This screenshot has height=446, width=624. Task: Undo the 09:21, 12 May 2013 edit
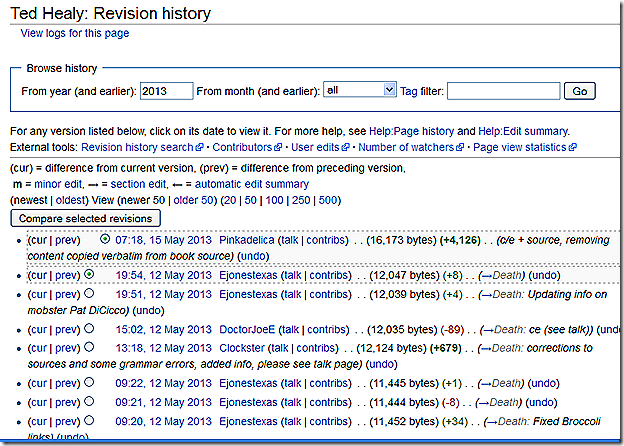point(541,402)
